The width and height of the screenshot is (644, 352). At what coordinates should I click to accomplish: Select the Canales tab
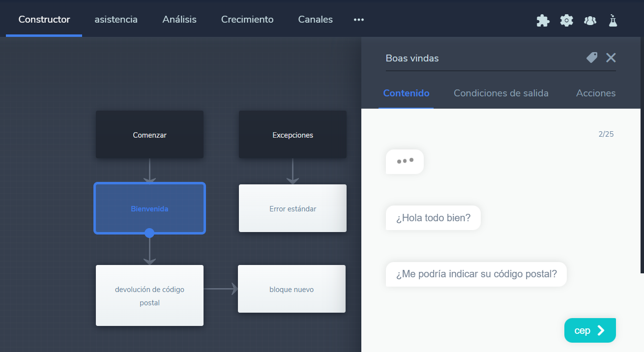(315, 20)
